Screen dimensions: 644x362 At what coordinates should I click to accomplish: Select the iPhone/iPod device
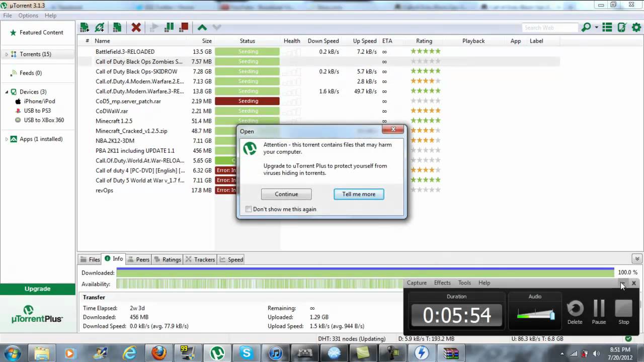point(39,101)
